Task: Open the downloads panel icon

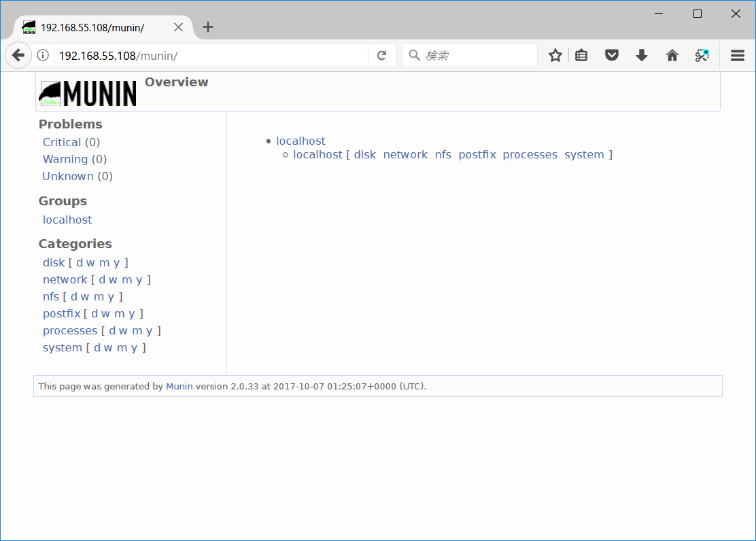Action: (641, 55)
